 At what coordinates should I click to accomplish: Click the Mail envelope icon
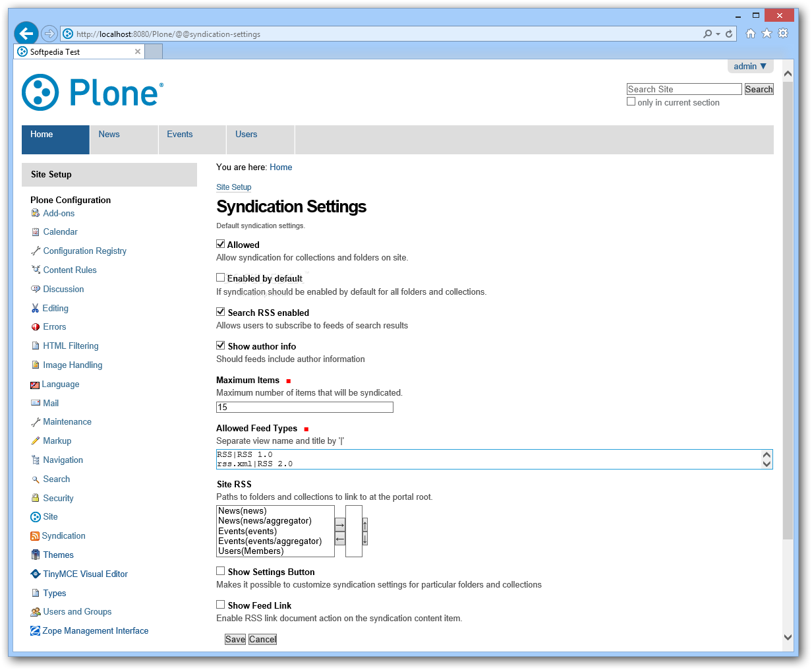tap(36, 403)
